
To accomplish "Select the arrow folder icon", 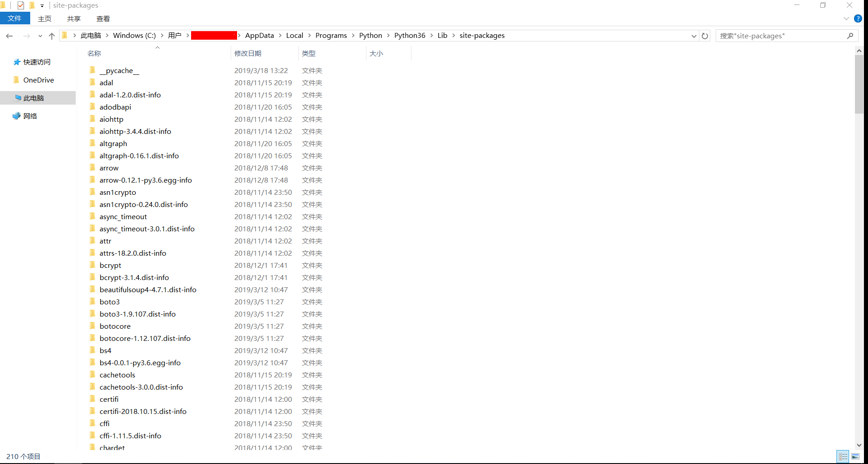I will click(92, 168).
